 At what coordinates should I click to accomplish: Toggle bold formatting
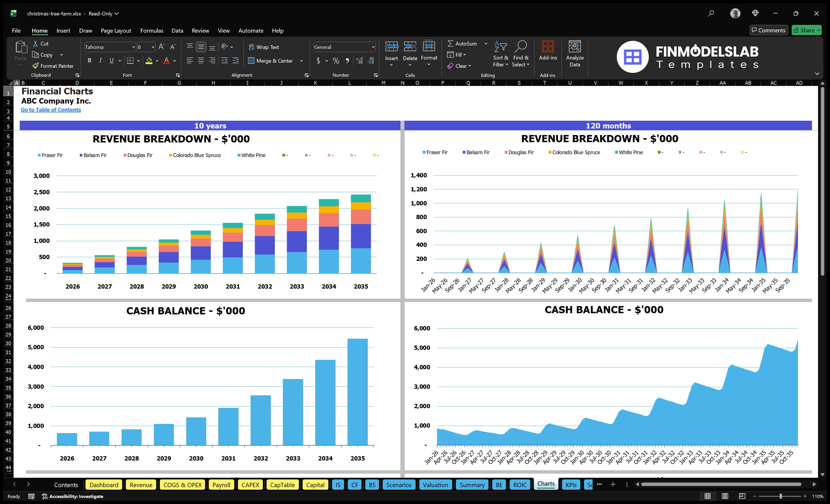tap(89, 60)
